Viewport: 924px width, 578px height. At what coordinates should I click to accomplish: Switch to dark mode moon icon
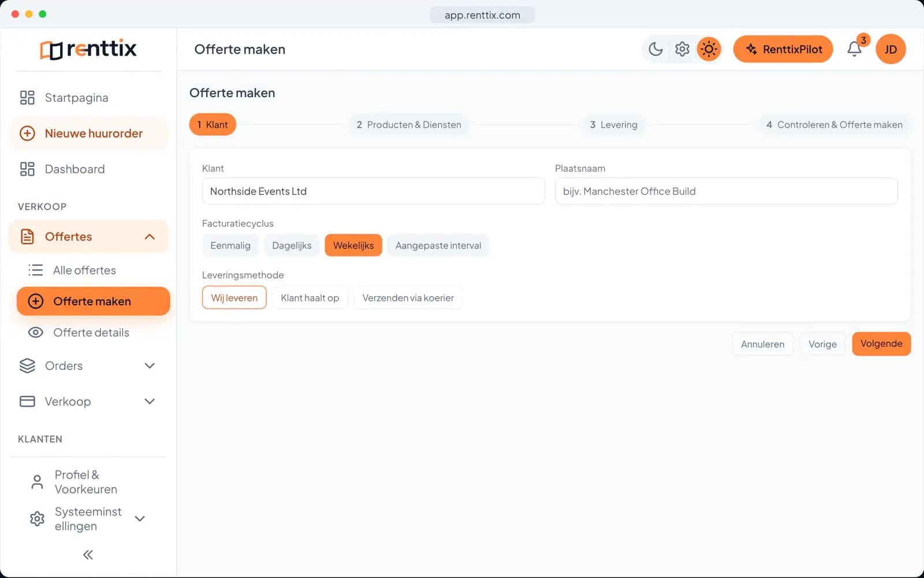(x=655, y=49)
